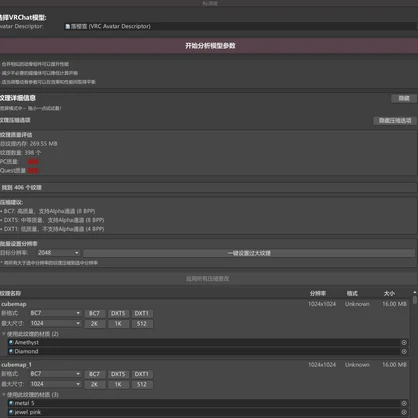Click the Diamond material field

(203, 351)
